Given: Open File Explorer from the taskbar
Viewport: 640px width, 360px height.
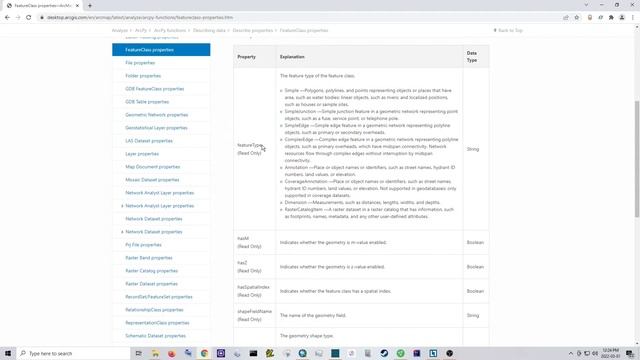Looking at the screenshot, I should [x=155, y=353].
